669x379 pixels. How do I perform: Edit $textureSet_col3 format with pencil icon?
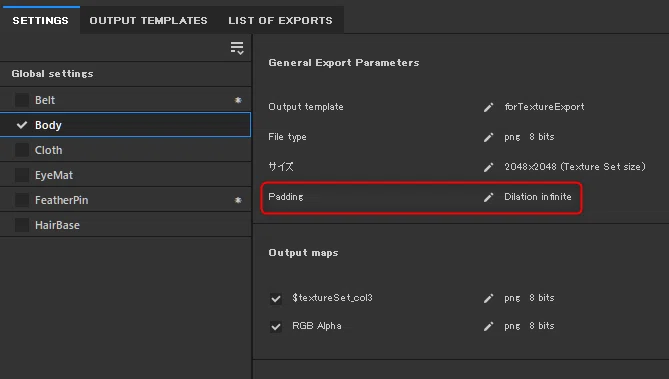[x=488, y=298]
